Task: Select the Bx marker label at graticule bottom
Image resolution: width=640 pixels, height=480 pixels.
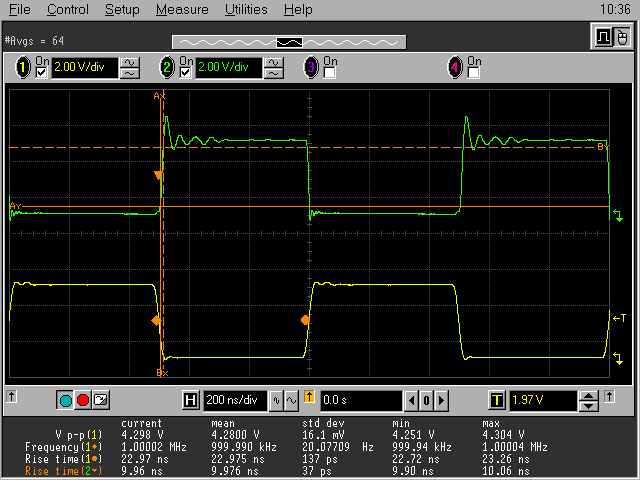Action: click(162, 373)
